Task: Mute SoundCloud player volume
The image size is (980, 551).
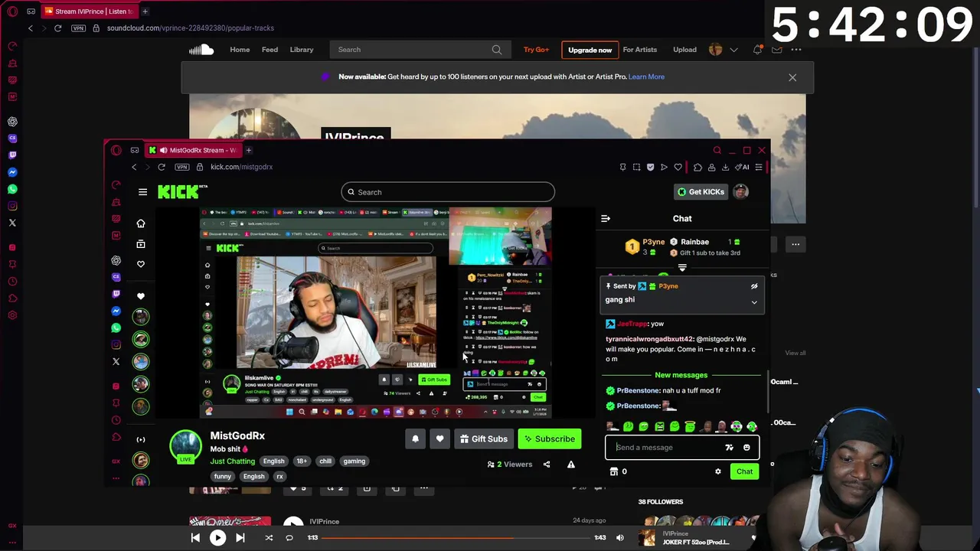Action: point(620,538)
